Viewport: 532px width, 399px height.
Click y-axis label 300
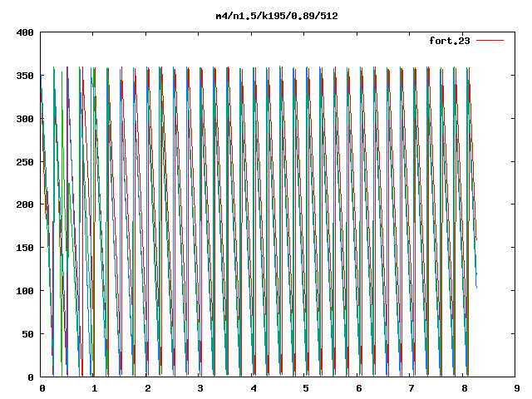pyautogui.click(x=25, y=119)
